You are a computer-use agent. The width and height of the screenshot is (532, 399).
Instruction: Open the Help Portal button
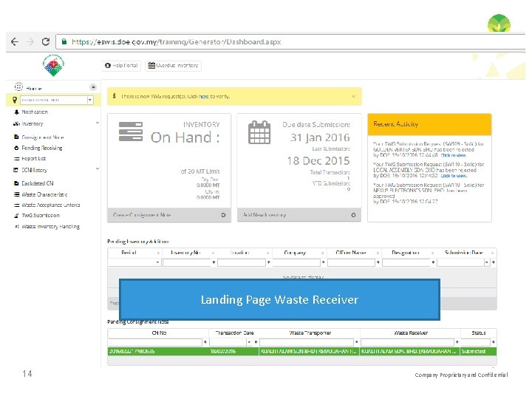[121, 66]
